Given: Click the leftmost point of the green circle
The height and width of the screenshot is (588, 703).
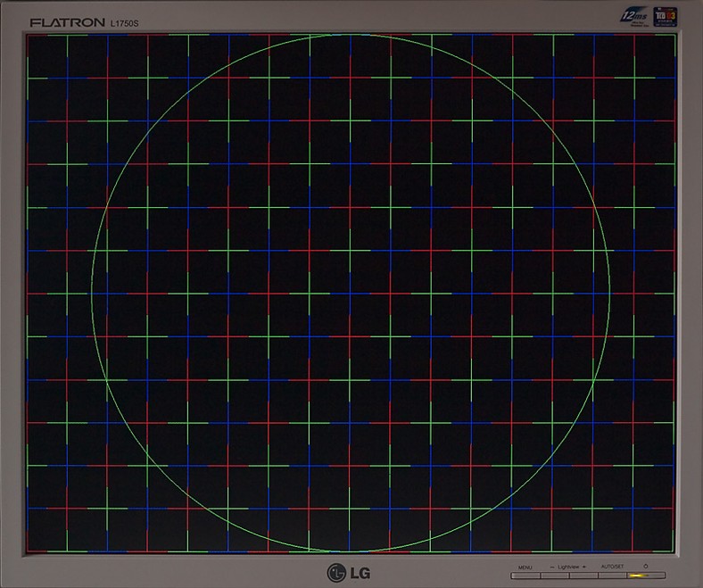Looking at the screenshot, I should tap(92, 293).
